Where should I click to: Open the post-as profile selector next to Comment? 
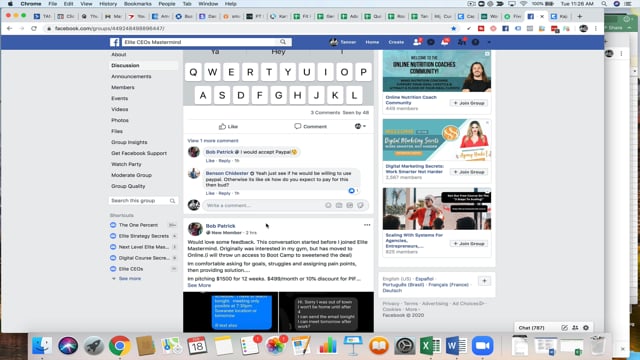(x=360, y=127)
